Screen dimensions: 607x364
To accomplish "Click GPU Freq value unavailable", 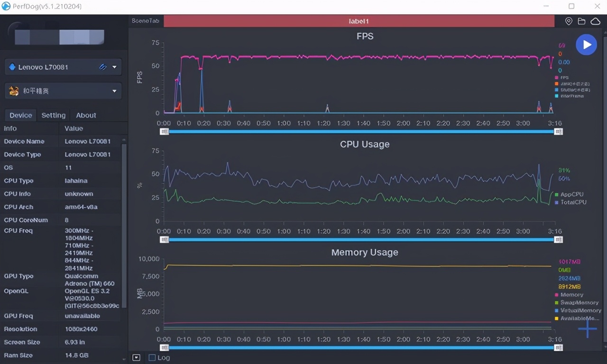I will click(x=83, y=316).
